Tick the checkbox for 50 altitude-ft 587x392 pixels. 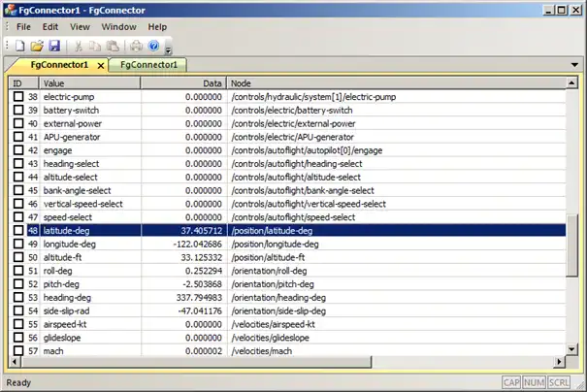(x=18, y=257)
